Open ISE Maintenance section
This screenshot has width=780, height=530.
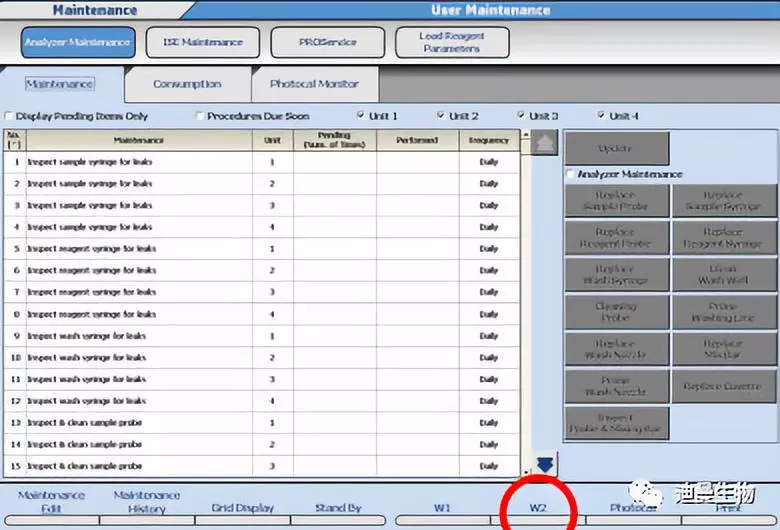pyautogui.click(x=202, y=43)
